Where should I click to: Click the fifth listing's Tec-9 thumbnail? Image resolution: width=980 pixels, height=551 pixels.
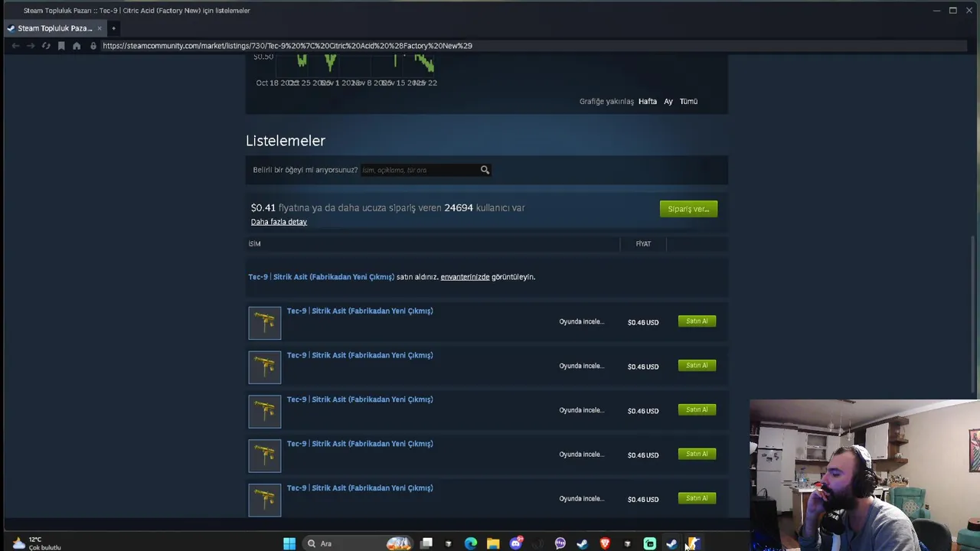(265, 500)
